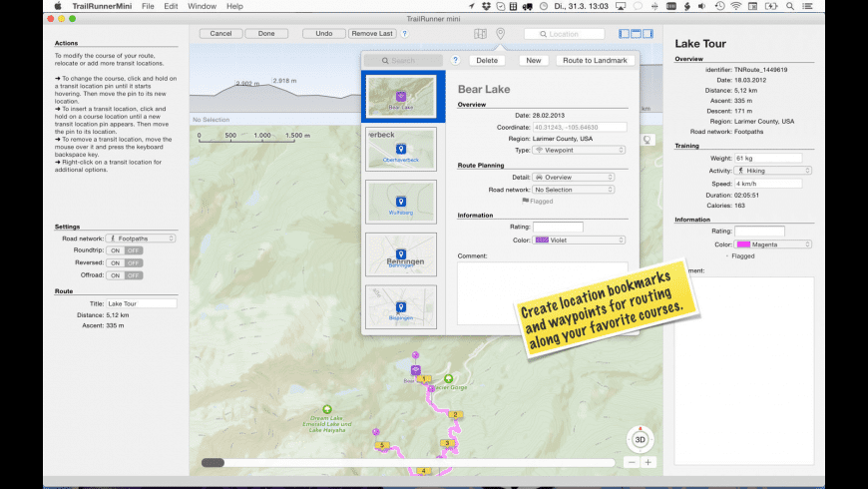Click the Remove Last button
The width and height of the screenshot is (868, 489).
point(372,34)
